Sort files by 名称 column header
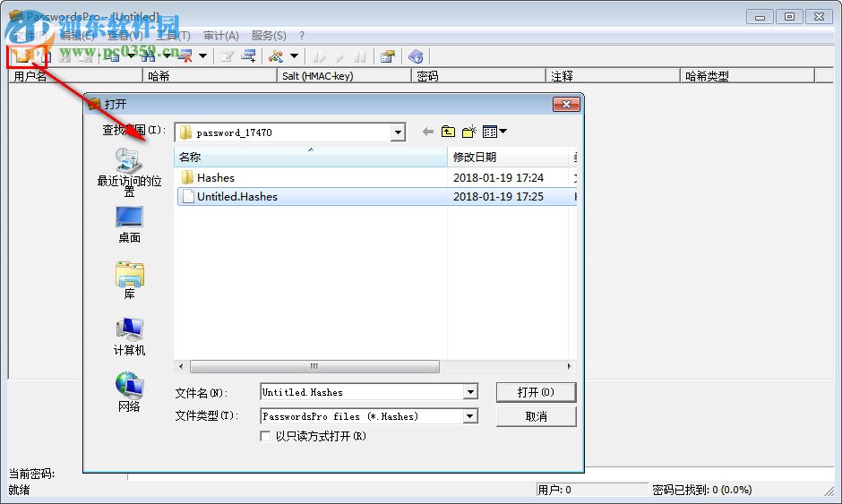This screenshot has width=842, height=504. tap(311, 157)
